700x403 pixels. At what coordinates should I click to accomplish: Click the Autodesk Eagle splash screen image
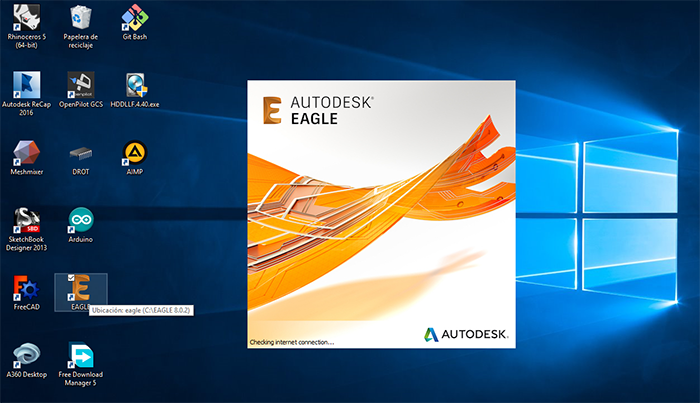coord(382,214)
